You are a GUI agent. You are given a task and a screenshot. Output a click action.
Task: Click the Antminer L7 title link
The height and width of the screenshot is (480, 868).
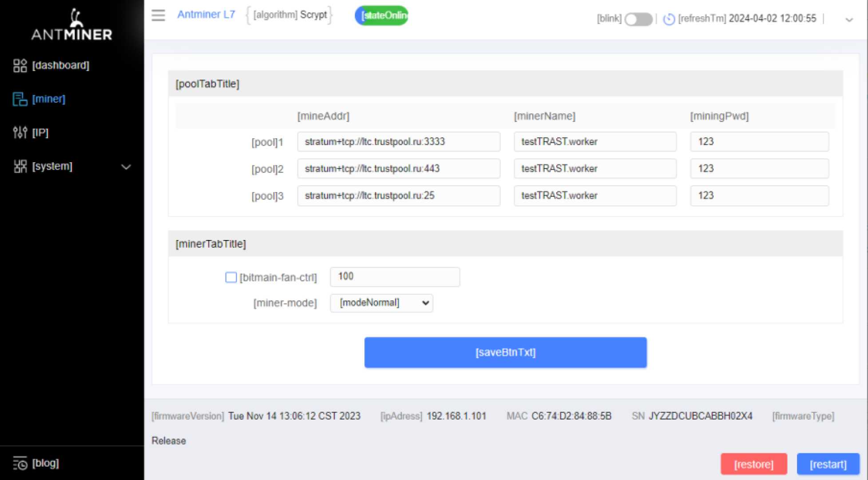tap(206, 15)
